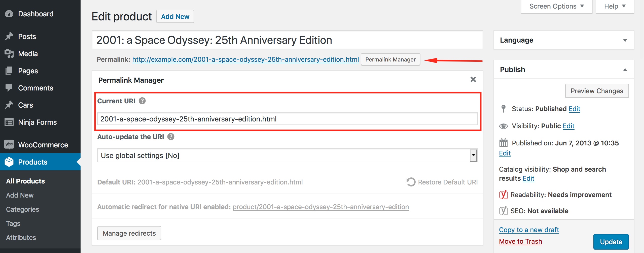This screenshot has height=253, width=644.
Task: Open the Screen Options dropdown
Action: pos(556,6)
